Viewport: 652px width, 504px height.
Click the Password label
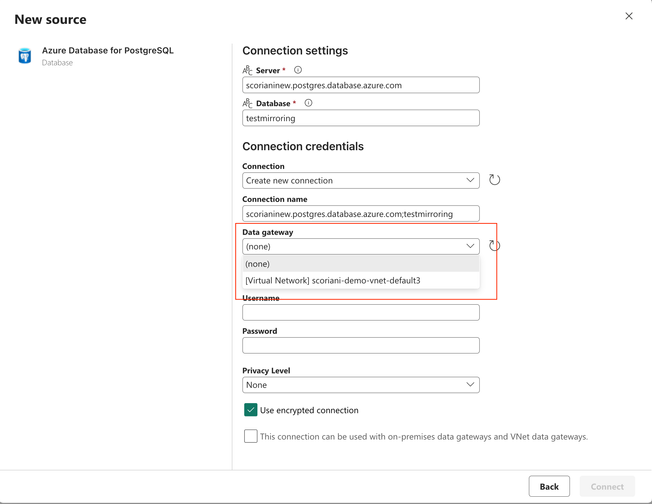(x=259, y=331)
